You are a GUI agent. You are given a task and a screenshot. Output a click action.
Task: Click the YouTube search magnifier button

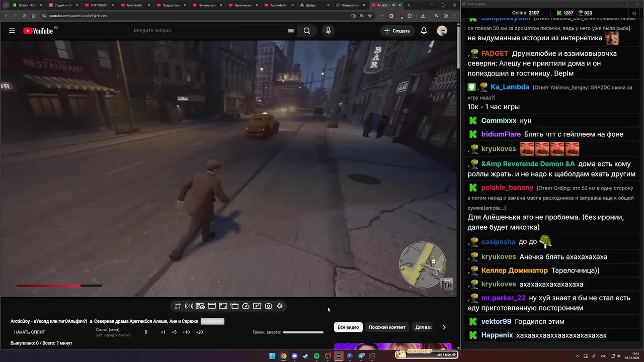click(307, 31)
